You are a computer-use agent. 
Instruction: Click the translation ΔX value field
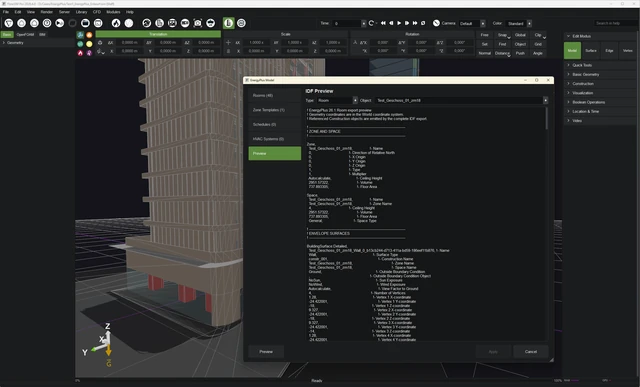[129, 42]
